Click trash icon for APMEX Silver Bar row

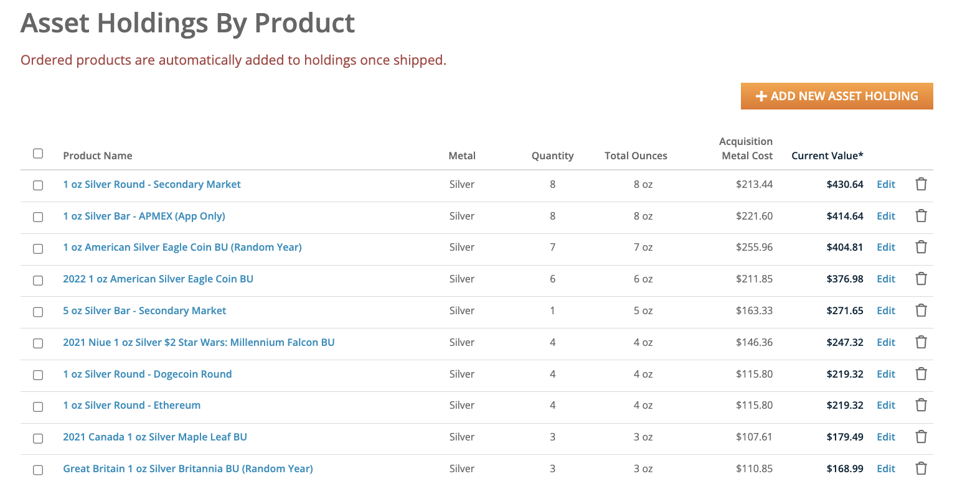pyautogui.click(x=921, y=216)
